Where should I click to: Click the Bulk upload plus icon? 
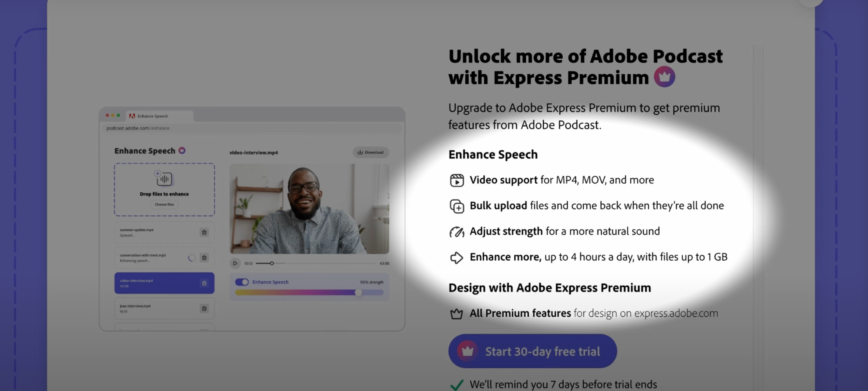coord(457,206)
